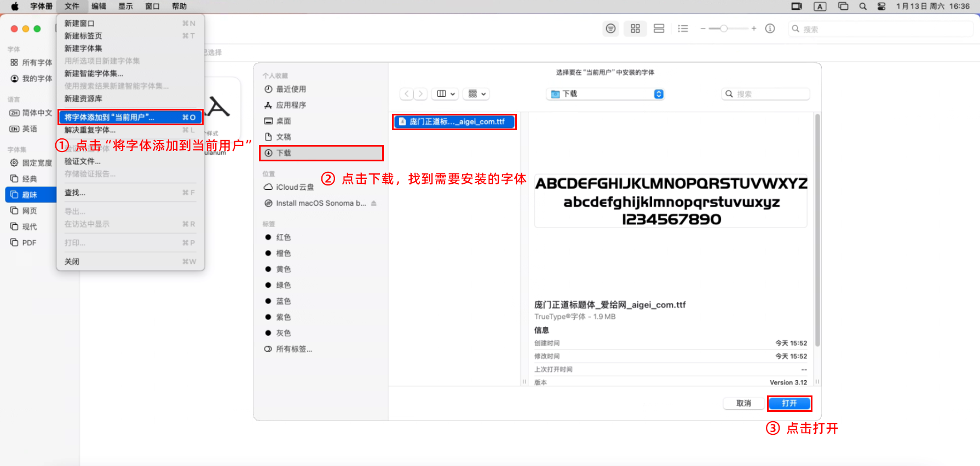Click the preview pane vertical scrollbar
This screenshot has height=466, width=980.
pos(817,230)
